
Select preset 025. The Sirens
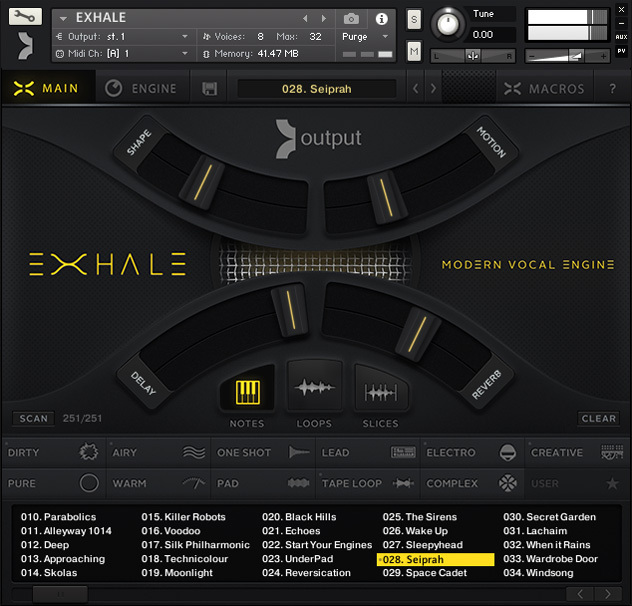coord(420,517)
